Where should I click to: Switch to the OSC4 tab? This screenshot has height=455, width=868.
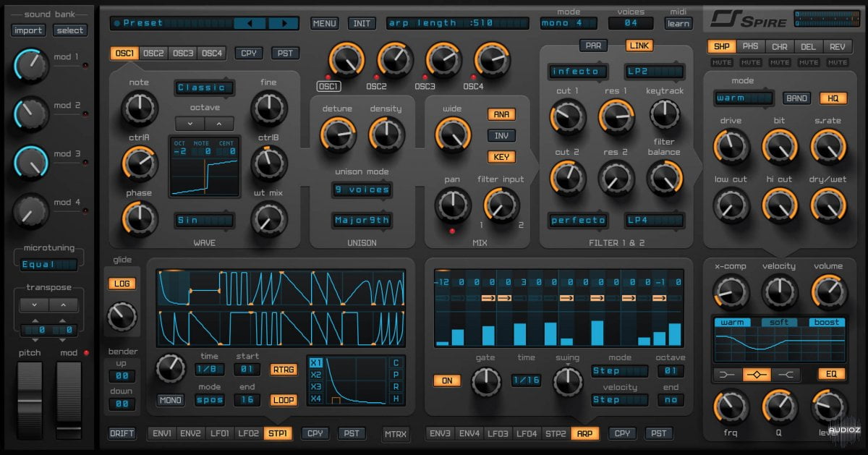[x=212, y=53]
